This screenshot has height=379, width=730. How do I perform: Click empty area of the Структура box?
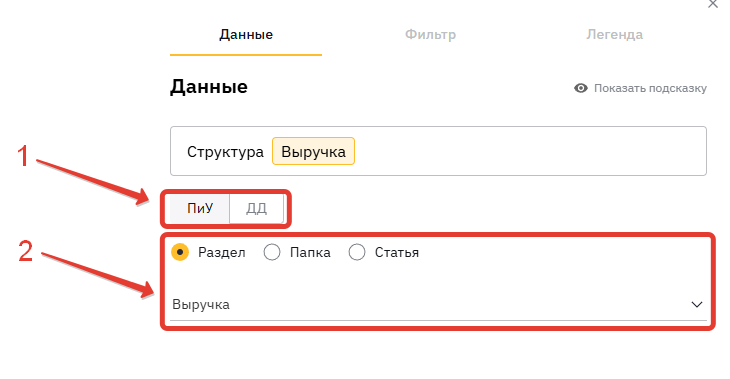[530, 151]
